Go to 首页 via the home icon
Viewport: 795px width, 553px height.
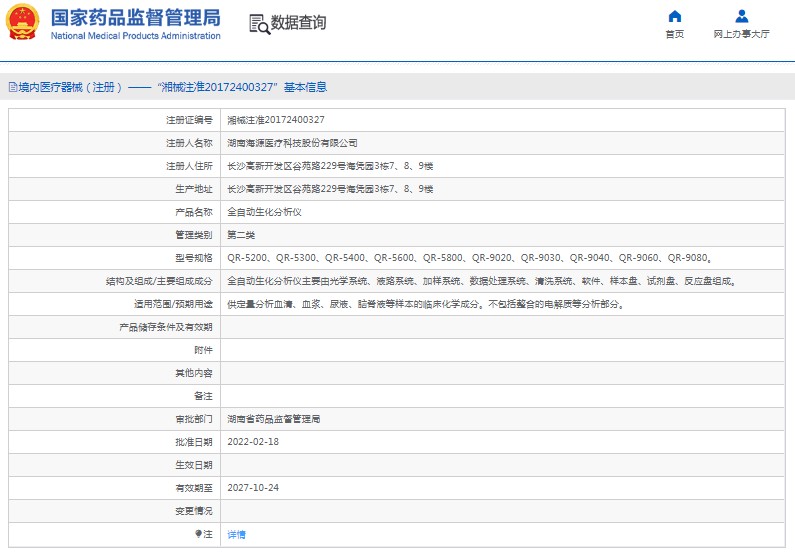[675, 17]
